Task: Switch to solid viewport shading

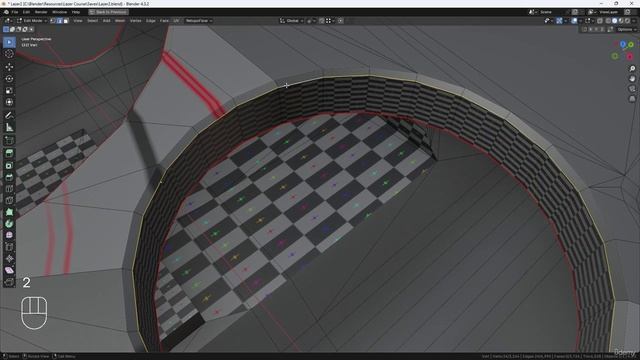Action: pos(615,20)
